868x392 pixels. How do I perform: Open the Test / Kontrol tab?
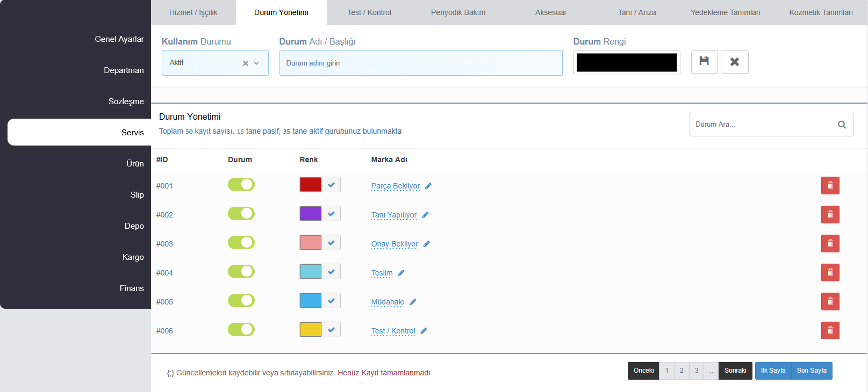click(x=369, y=12)
